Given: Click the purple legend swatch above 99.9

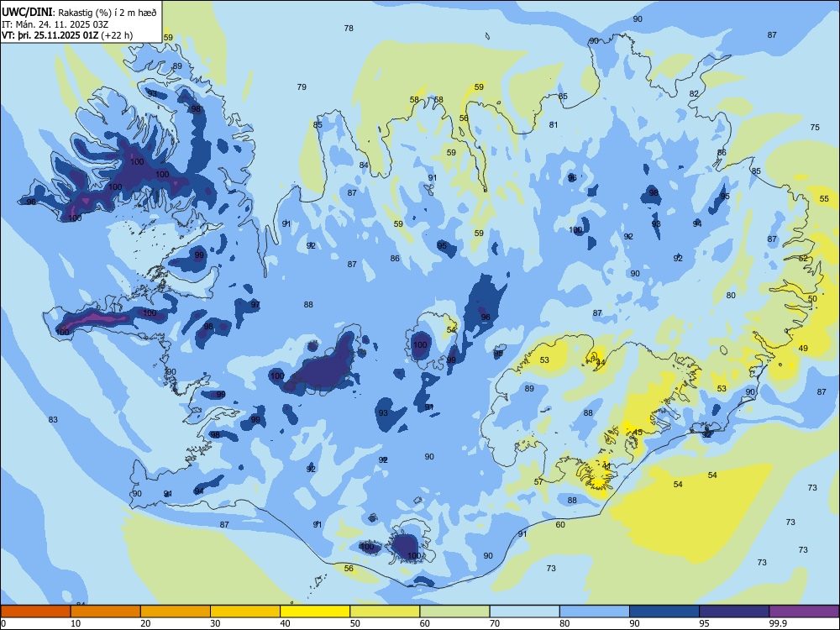Looking at the screenshot, I should point(804,612).
